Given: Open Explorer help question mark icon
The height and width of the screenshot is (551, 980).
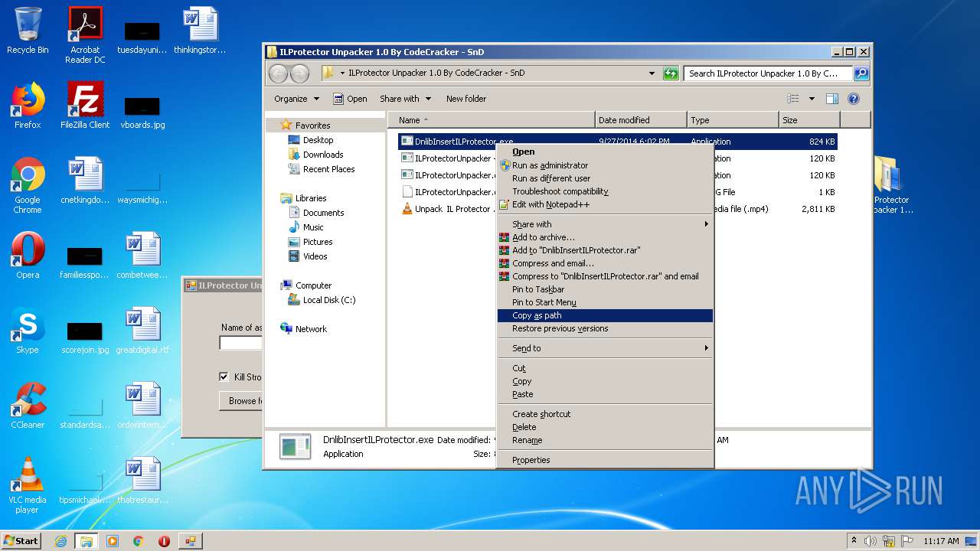Looking at the screenshot, I should click(x=854, y=99).
